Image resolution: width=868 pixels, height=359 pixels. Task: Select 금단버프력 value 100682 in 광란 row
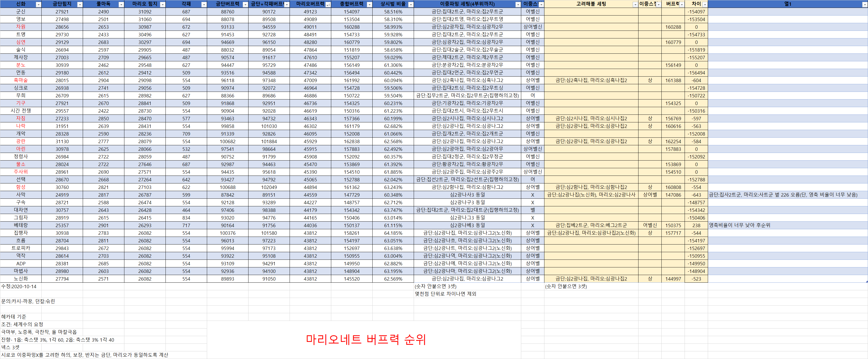(x=227, y=141)
